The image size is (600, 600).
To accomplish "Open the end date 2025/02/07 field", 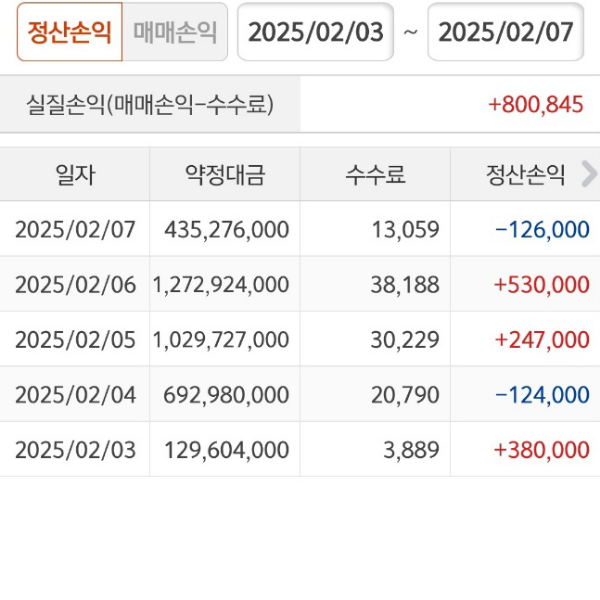I will click(505, 32).
